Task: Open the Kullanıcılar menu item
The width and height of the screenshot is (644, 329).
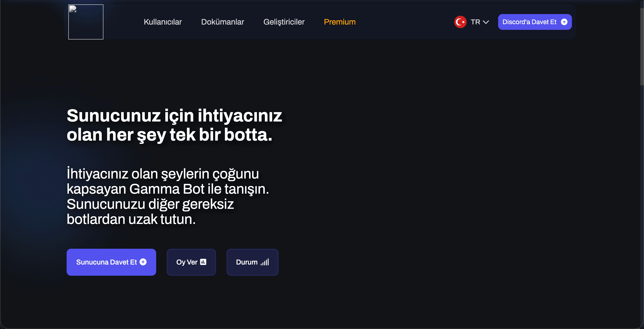Action: click(x=163, y=22)
